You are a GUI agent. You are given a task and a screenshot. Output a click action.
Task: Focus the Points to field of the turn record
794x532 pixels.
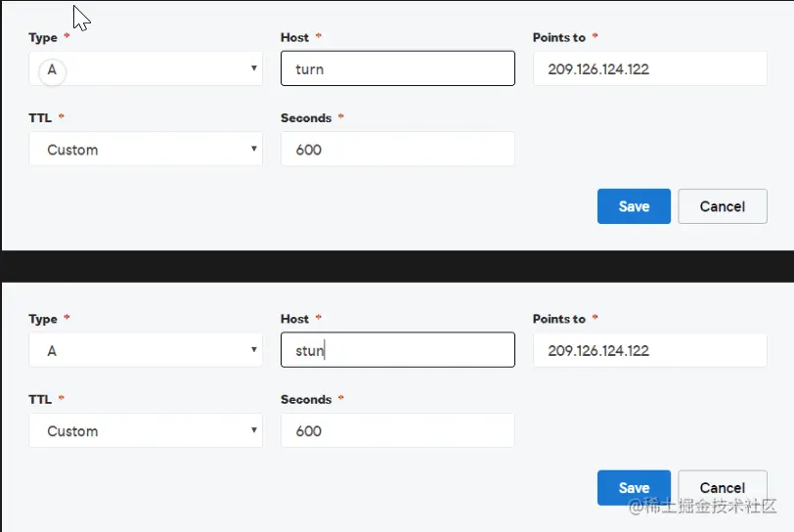point(649,69)
